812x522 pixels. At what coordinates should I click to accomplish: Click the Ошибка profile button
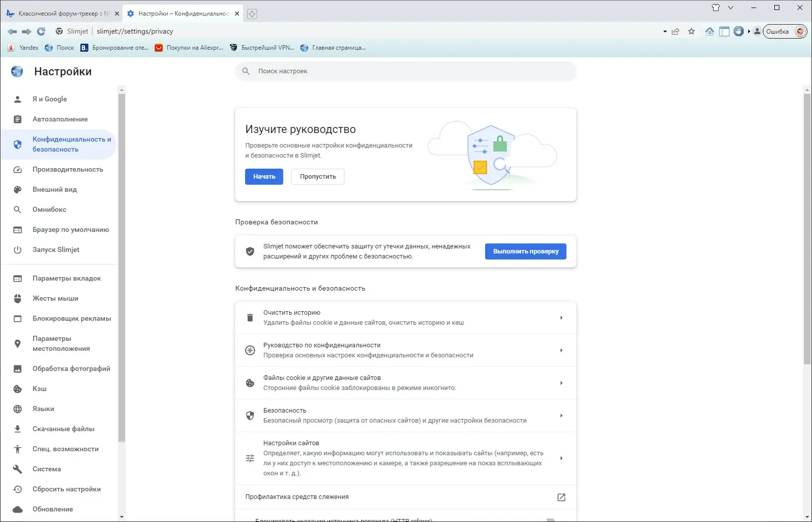pos(785,31)
